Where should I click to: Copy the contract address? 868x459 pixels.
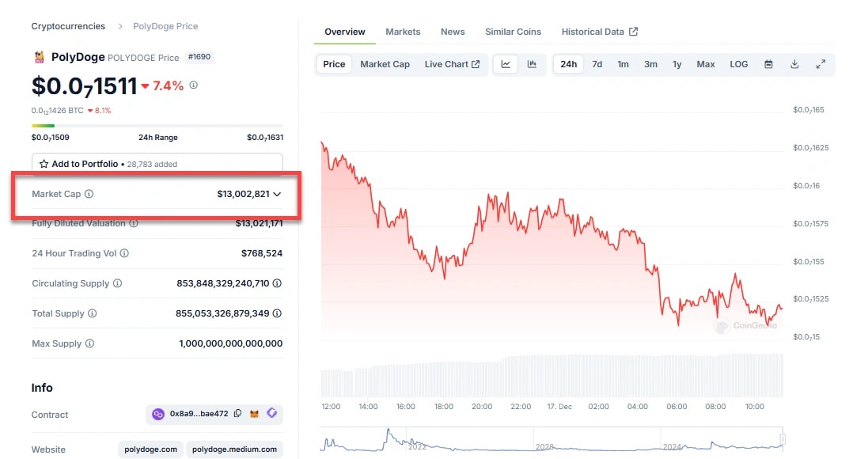point(238,414)
